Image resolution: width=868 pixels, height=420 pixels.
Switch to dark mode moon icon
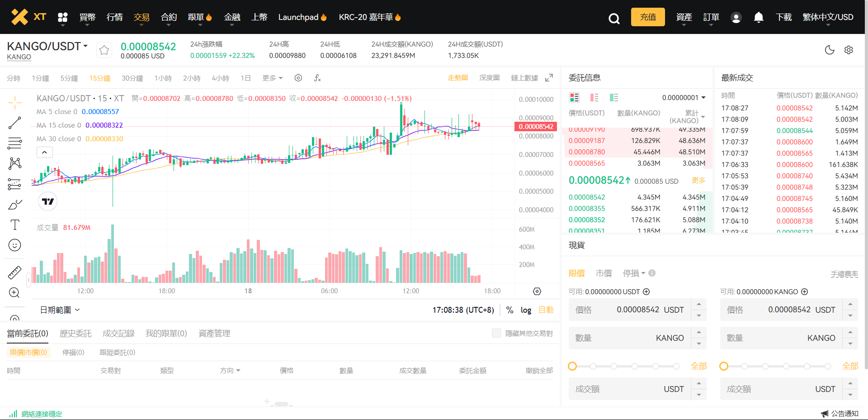point(830,50)
